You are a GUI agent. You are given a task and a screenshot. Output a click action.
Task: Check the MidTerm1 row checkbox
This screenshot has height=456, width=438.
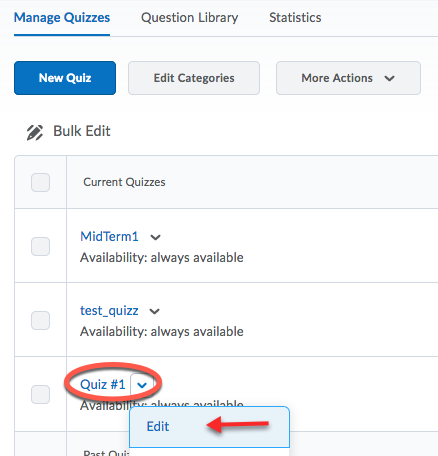coord(40,246)
